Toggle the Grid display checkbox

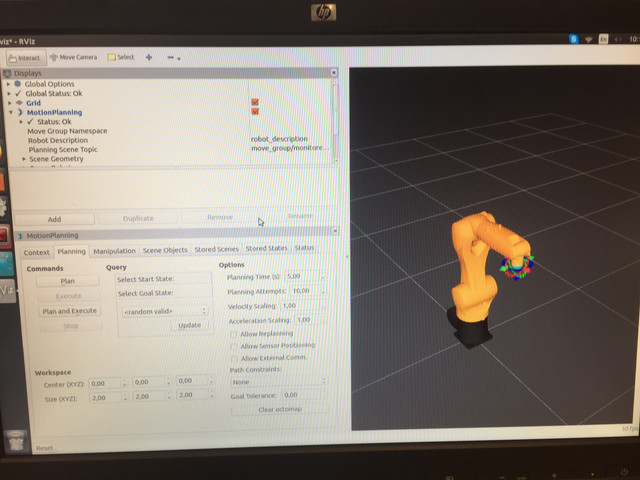[x=255, y=102]
